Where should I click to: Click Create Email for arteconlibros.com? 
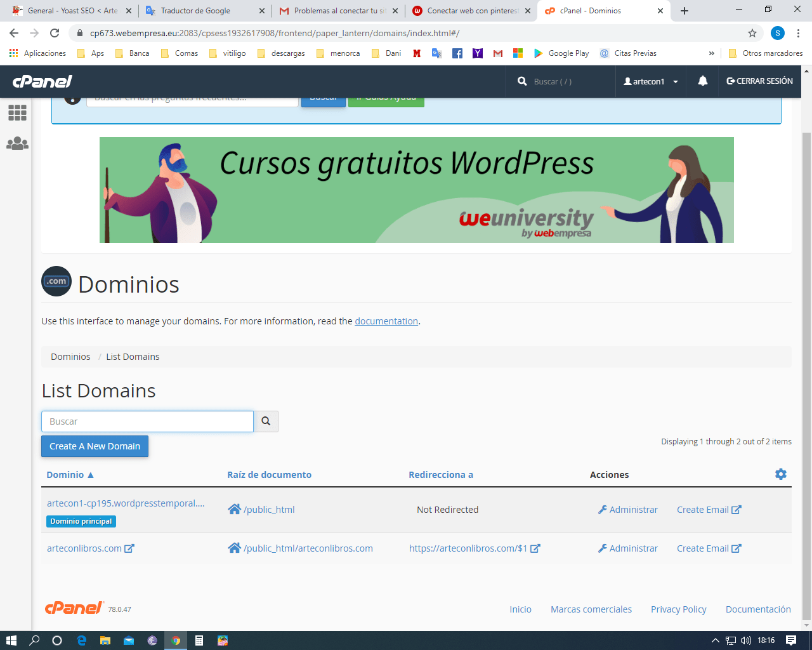pos(709,548)
